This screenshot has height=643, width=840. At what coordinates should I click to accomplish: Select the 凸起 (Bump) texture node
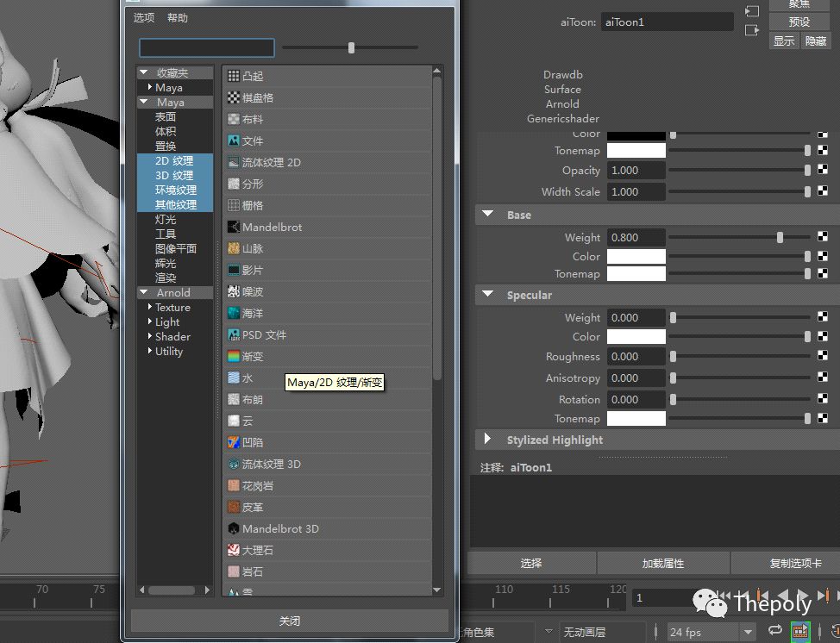click(328, 76)
